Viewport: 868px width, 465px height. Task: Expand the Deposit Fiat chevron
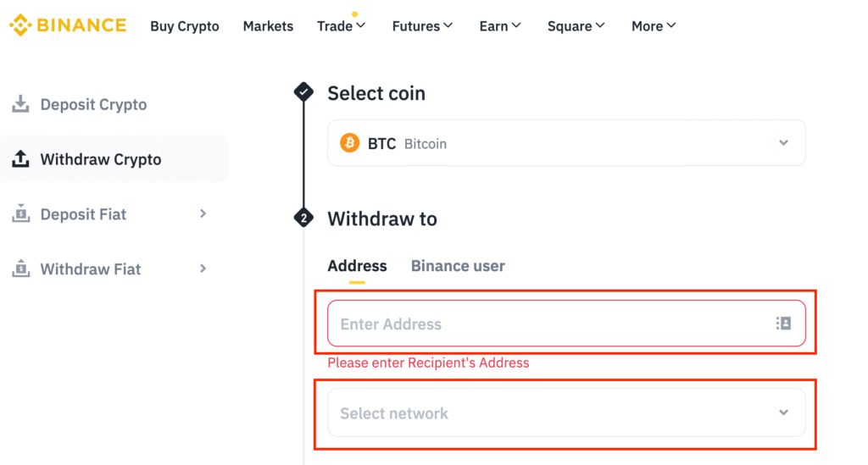(203, 214)
